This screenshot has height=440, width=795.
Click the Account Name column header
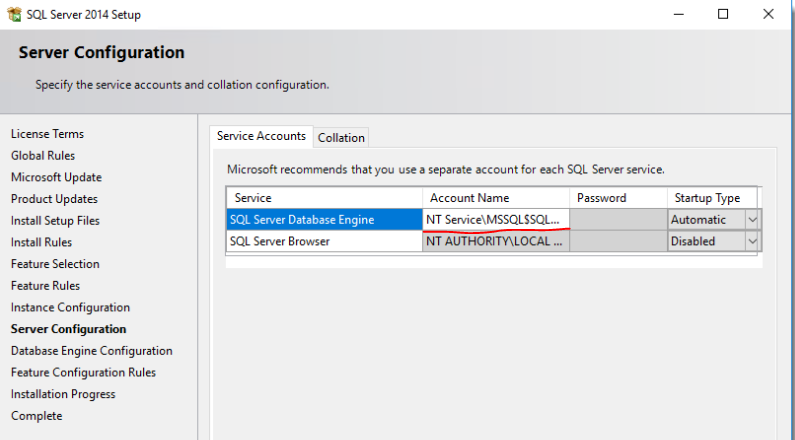click(496, 198)
